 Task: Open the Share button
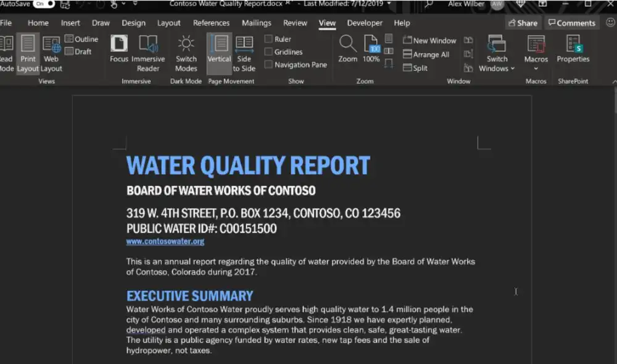523,22
